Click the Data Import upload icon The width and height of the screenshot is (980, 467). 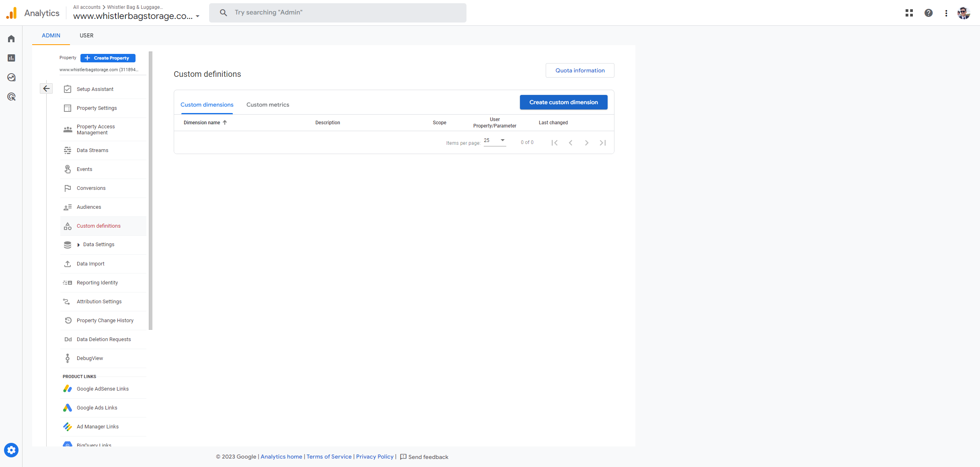point(68,264)
